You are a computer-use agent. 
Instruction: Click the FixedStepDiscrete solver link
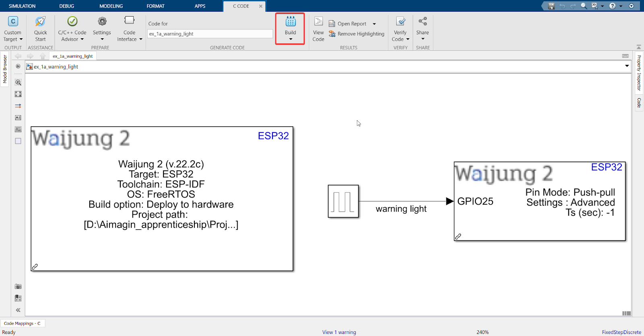click(x=621, y=332)
